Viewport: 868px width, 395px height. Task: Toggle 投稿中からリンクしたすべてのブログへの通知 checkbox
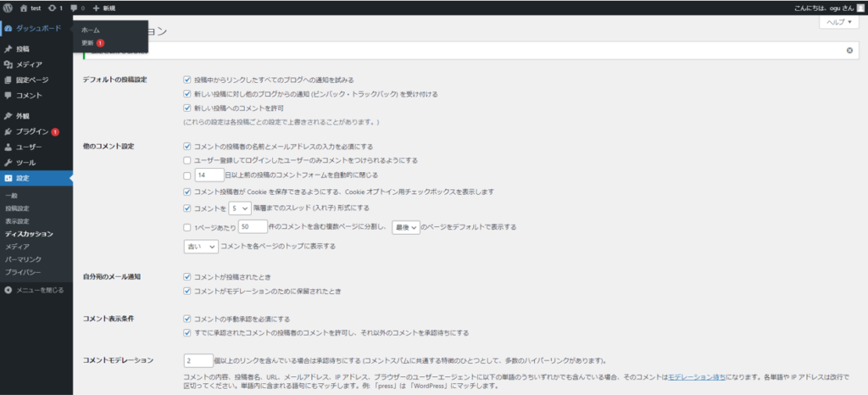tap(187, 80)
